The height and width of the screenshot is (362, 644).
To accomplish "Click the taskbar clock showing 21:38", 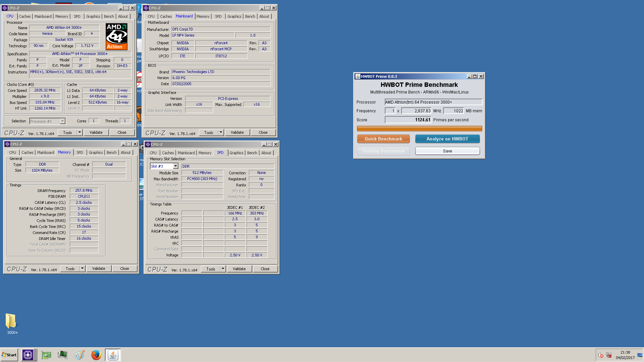I will click(625, 352).
